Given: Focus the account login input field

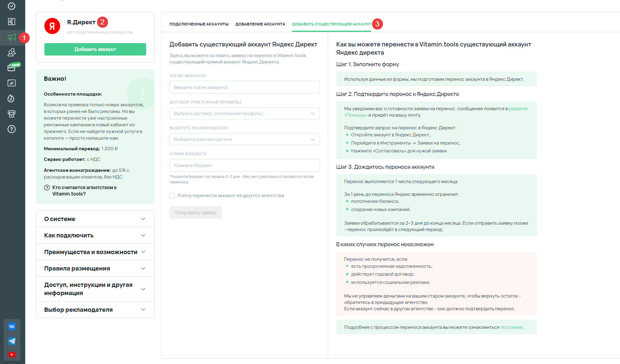Looking at the screenshot, I should [x=245, y=87].
